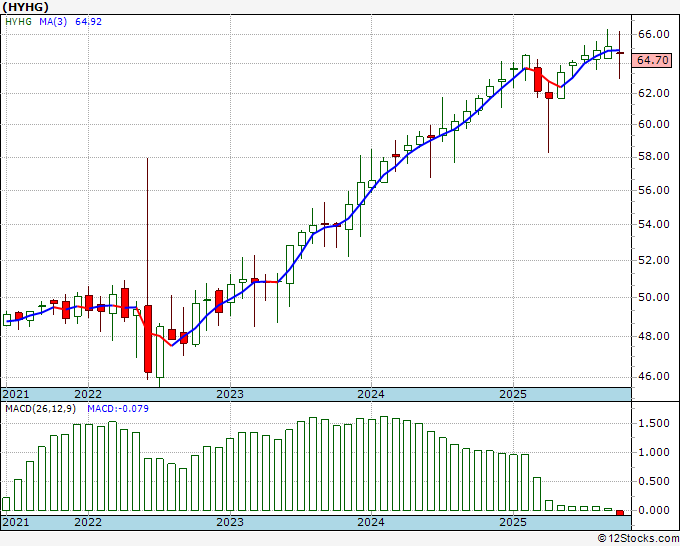The height and width of the screenshot is (546, 680).
Task: Select 2024 on the MACD panel time axis
Action: coord(371,522)
